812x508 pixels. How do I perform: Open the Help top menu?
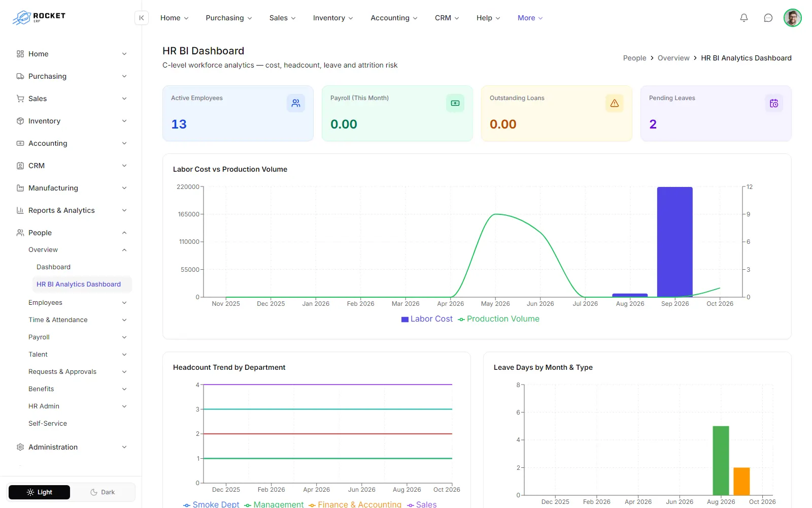[x=488, y=18]
